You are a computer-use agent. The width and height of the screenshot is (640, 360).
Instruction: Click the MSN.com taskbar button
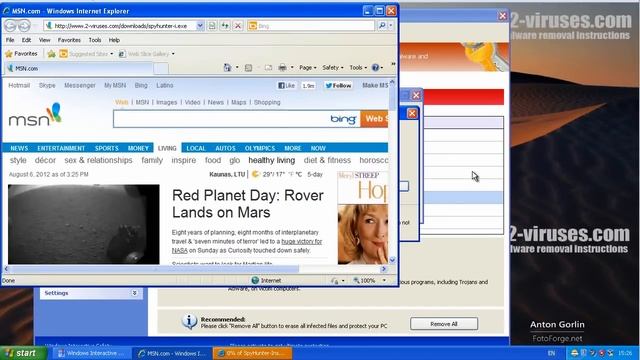[173, 353]
